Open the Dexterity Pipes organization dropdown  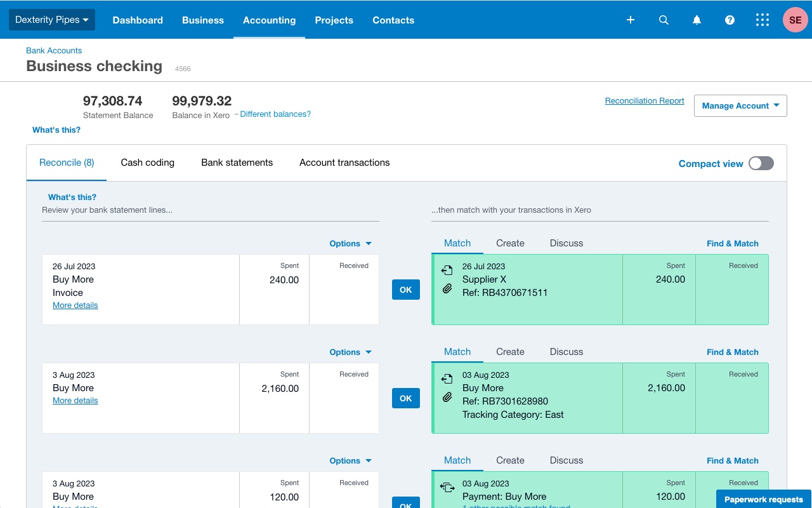[x=52, y=20]
